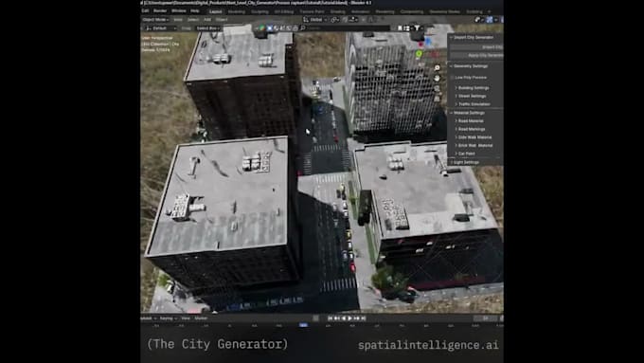Open the timeline Keying dropdown
This screenshot has width=644, height=363.
(168, 318)
